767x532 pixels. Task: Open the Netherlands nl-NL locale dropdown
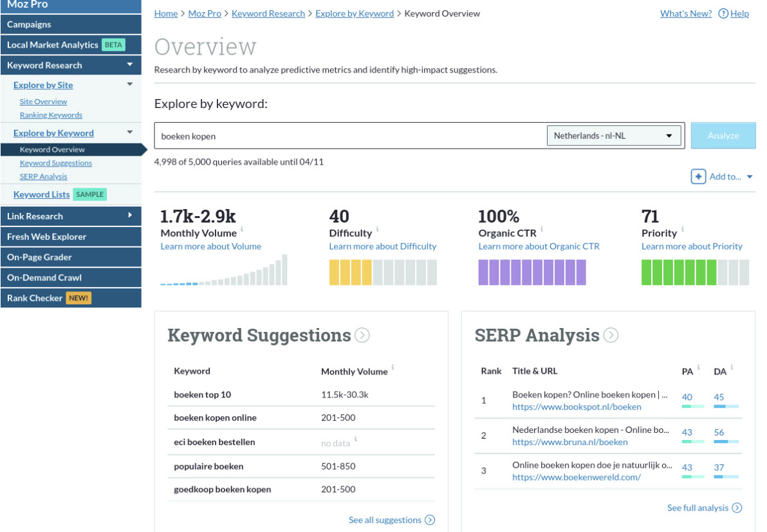click(613, 136)
